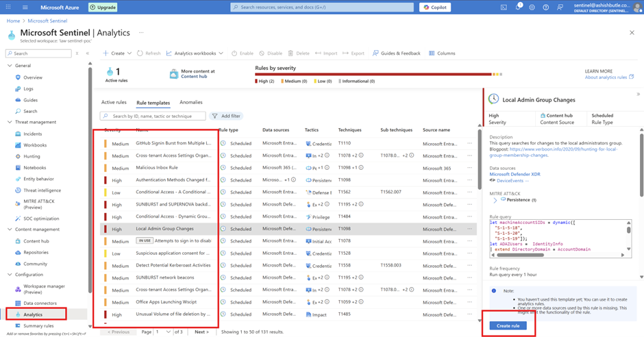Launch Cloud Shell from top bar
This screenshot has width=644, height=337.
click(504, 8)
